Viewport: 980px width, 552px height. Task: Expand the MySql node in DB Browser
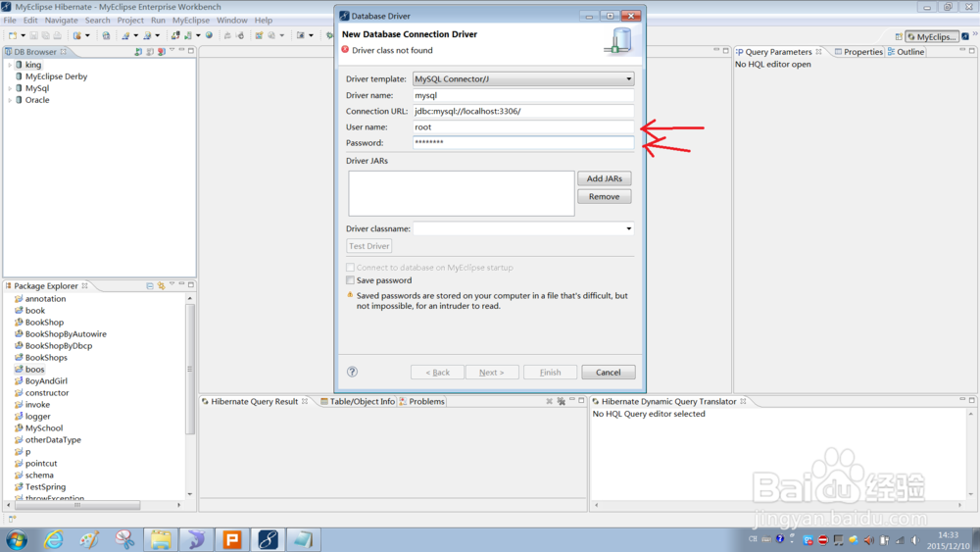[10, 89]
